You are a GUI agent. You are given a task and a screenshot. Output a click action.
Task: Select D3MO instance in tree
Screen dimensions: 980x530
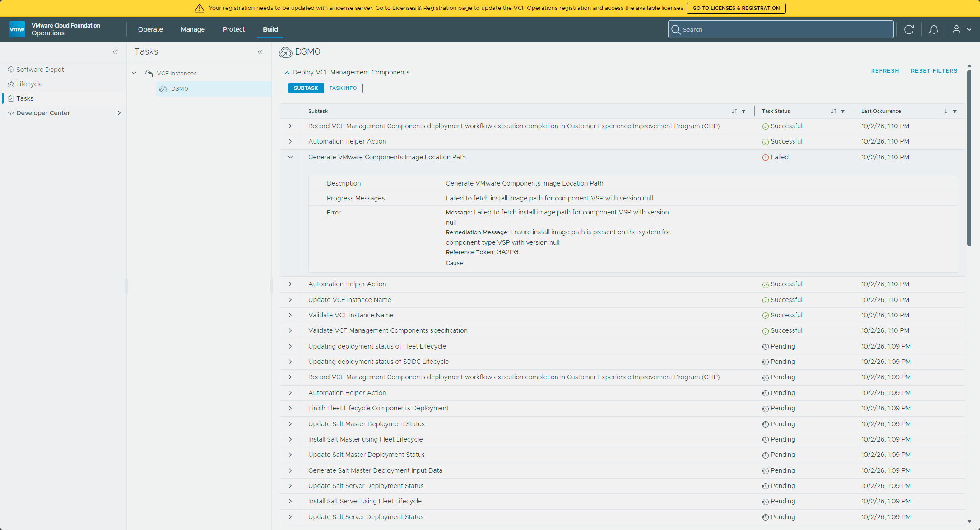(x=214, y=89)
